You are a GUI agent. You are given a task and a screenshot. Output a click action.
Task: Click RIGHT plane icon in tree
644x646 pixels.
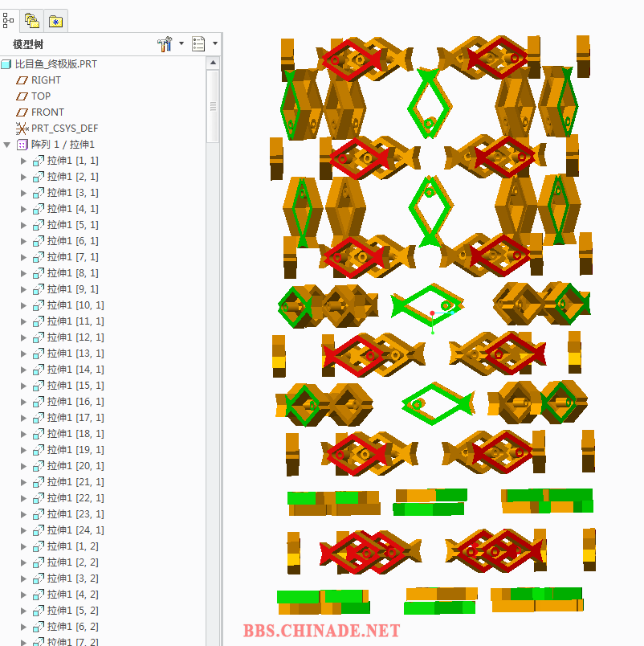22,80
